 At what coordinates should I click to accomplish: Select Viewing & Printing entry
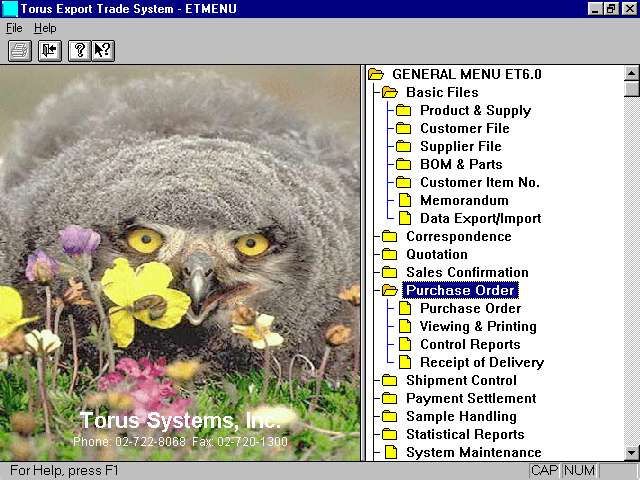pos(478,326)
